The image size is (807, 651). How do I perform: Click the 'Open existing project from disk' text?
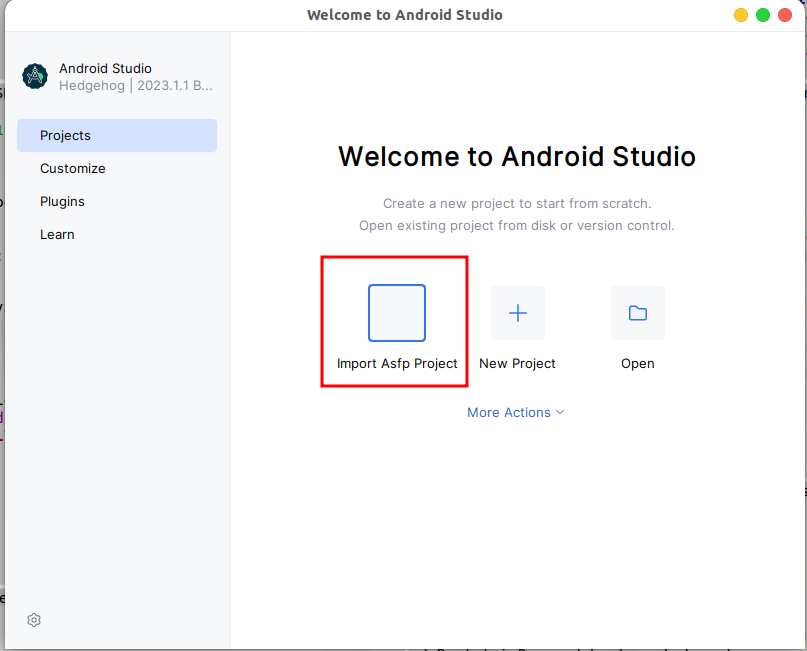(x=517, y=225)
